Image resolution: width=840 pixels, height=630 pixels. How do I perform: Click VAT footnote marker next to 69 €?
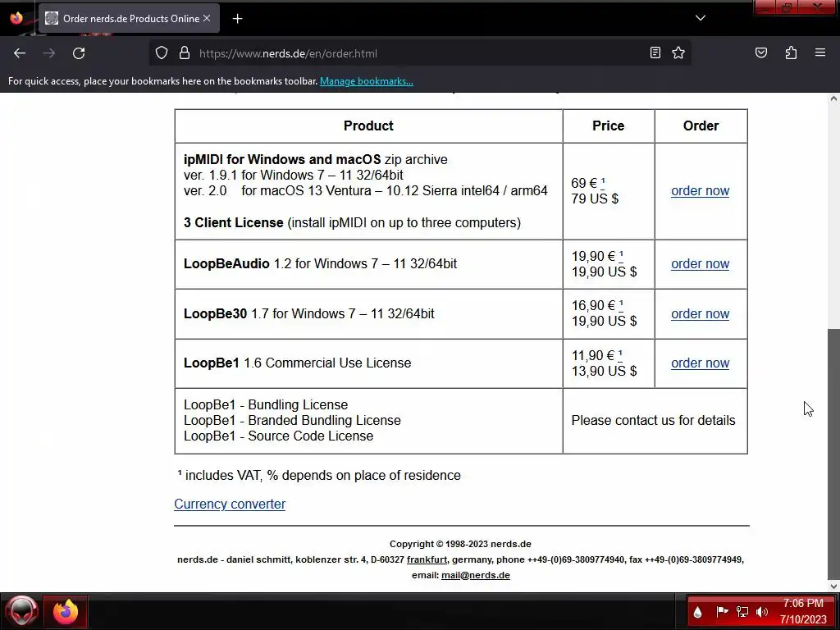point(603,182)
